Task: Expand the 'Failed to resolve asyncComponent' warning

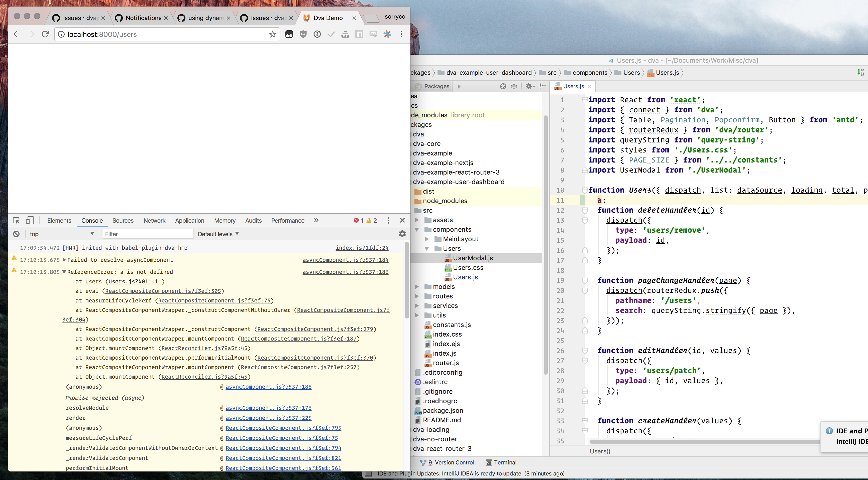Action: pyautogui.click(x=64, y=260)
